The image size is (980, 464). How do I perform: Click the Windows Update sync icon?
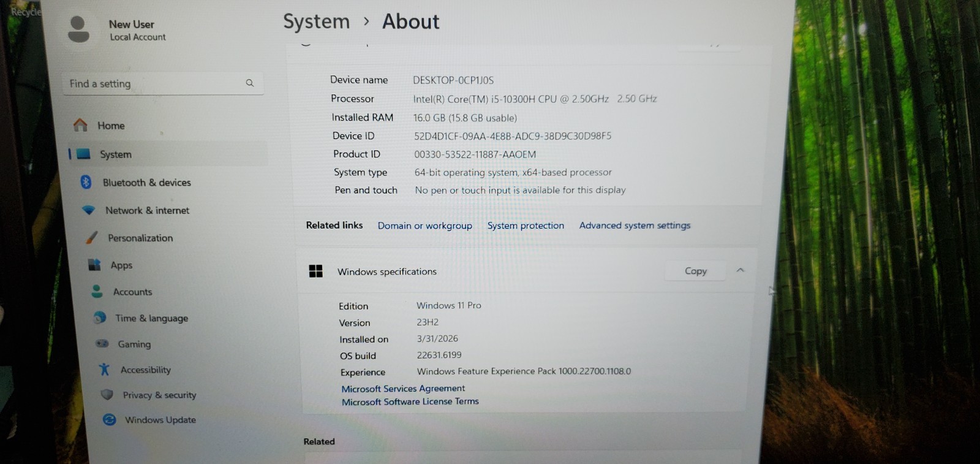[x=110, y=419]
